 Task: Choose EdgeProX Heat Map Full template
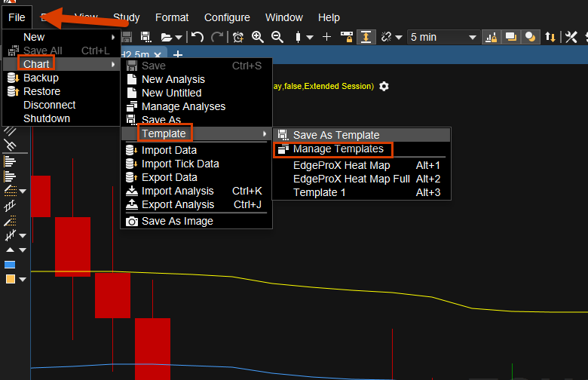pos(351,179)
